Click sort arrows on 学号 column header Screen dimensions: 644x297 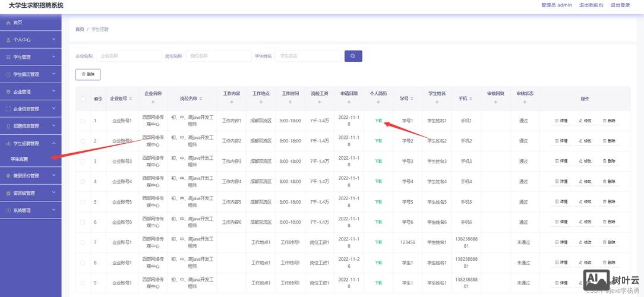pos(413,99)
